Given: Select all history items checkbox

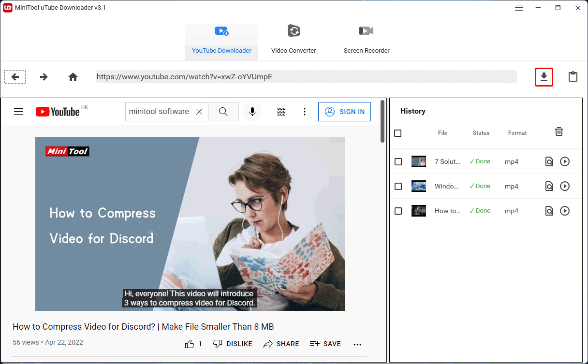Looking at the screenshot, I should click(398, 133).
